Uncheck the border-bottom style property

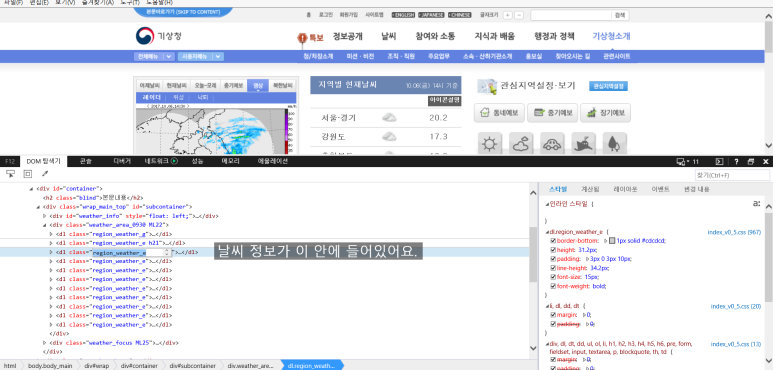click(x=553, y=240)
